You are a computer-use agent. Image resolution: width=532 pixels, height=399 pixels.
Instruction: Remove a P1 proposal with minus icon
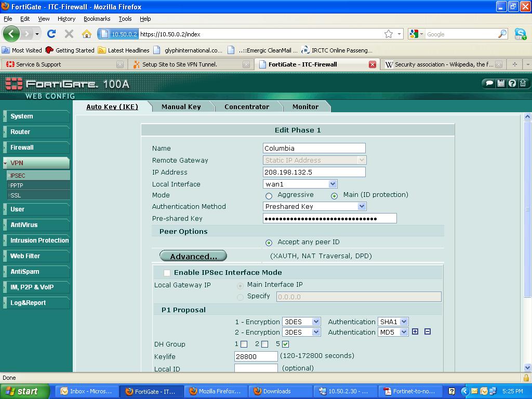(x=428, y=331)
